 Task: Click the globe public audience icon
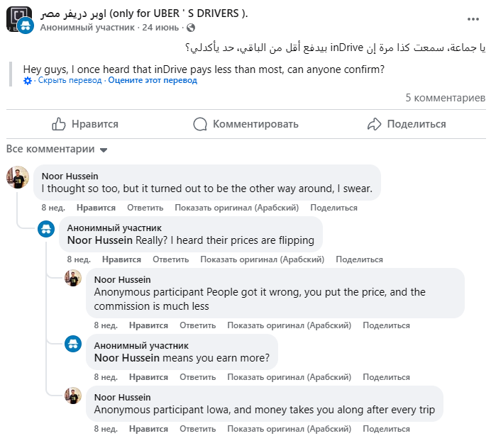191,28
